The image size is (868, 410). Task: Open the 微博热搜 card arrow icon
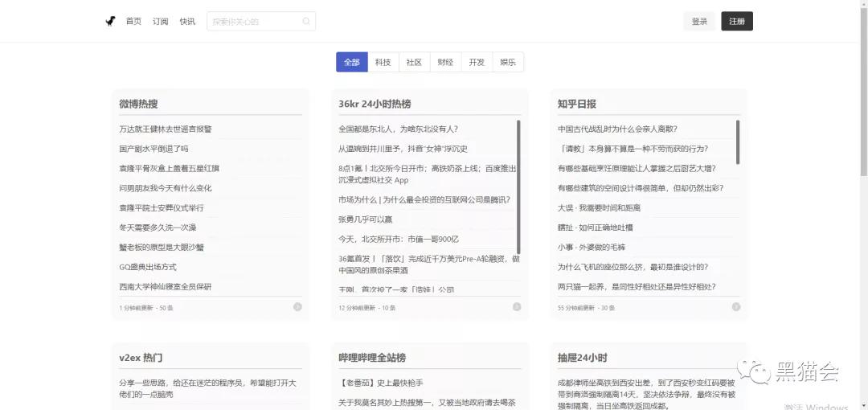298,307
